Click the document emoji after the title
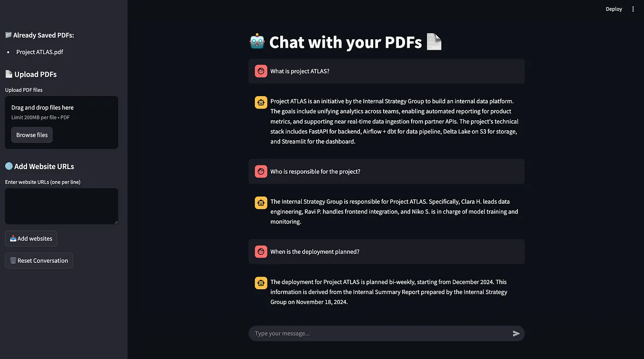Viewport: 644px width, 359px height. click(x=434, y=42)
